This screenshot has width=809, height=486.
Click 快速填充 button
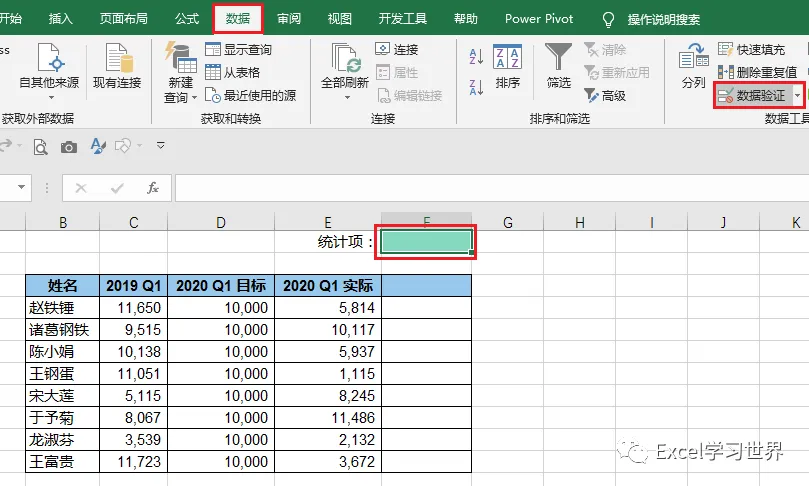[x=751, y=50]
